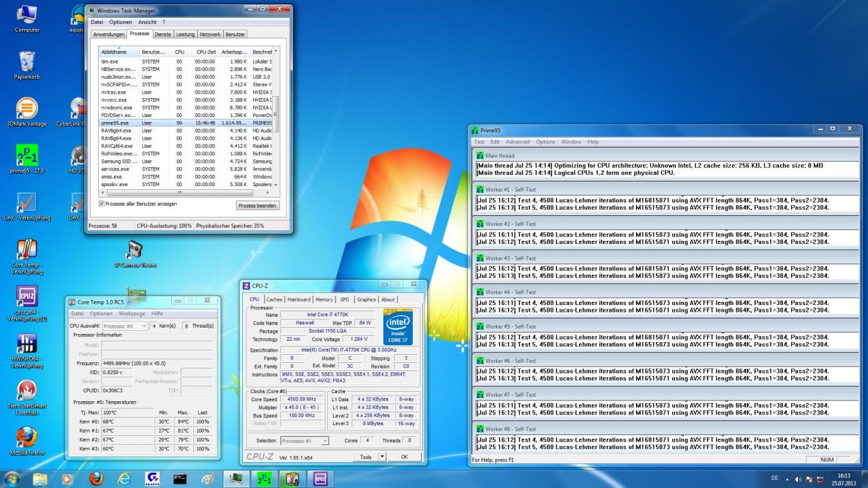868x488 pixels.
Task: Open the Nero StartSmart Essentials shortcut
Action: click(x=27, y=397)
